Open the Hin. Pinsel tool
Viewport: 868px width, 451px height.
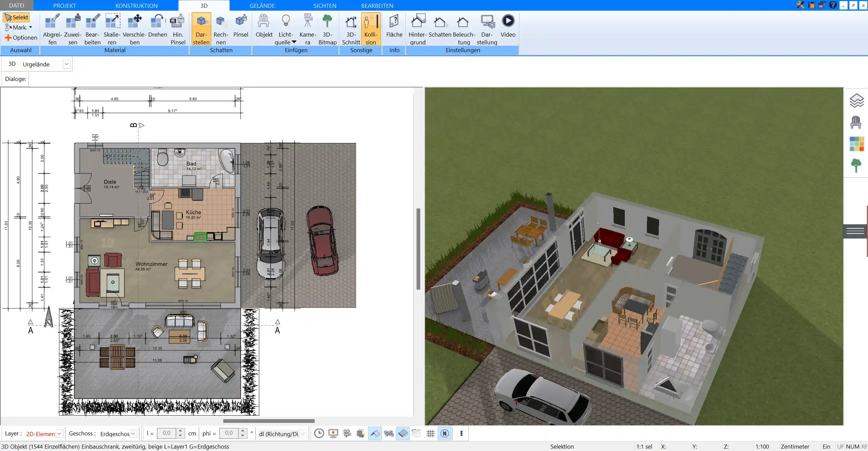coord(178,29)
